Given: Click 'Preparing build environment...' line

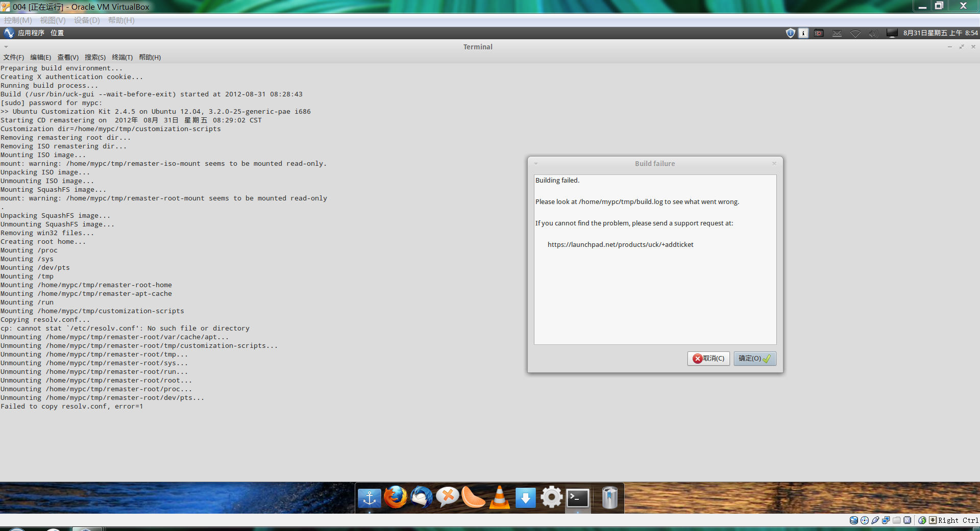Looking at the screenshot, I should (x=62, y=68).
